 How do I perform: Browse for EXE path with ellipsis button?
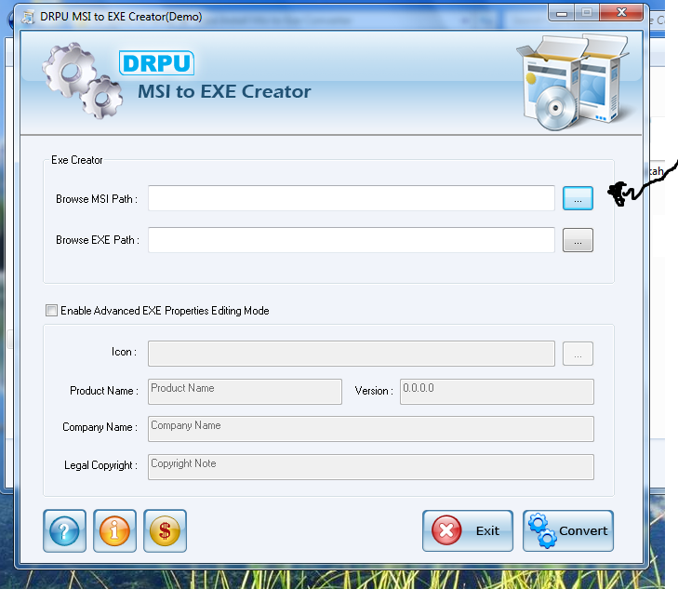pyautogui.click(x=578, y=240)
